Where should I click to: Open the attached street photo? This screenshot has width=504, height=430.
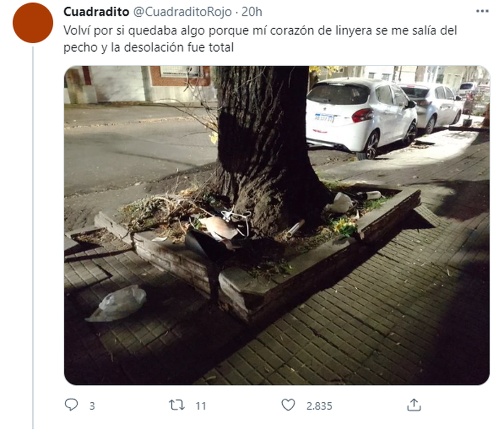pos(277,225)
